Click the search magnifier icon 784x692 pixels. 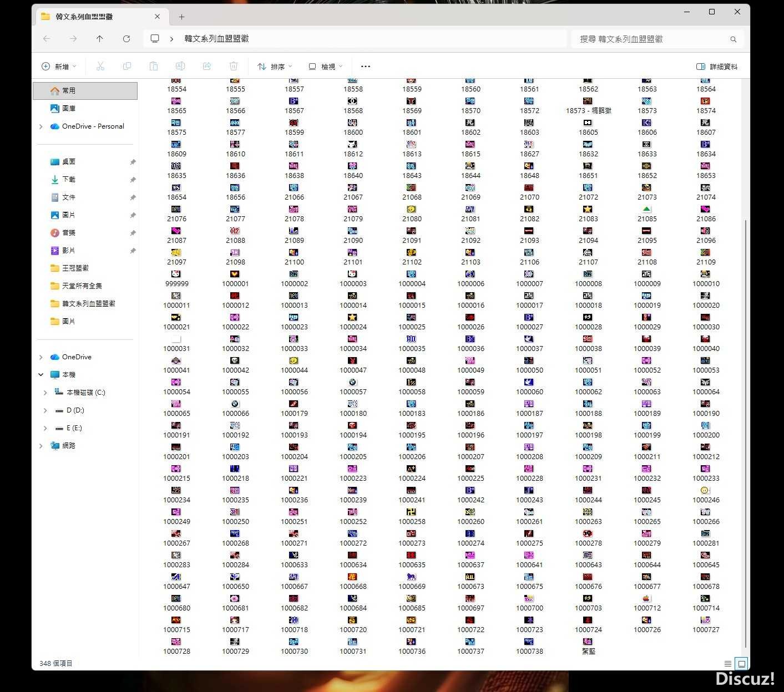pos(733,39)
